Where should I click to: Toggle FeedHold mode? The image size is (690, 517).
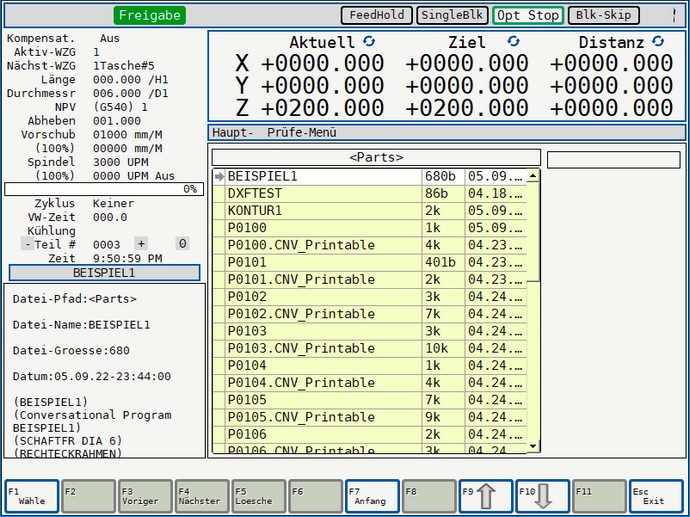pyautogui.click(x=377, y=15)
